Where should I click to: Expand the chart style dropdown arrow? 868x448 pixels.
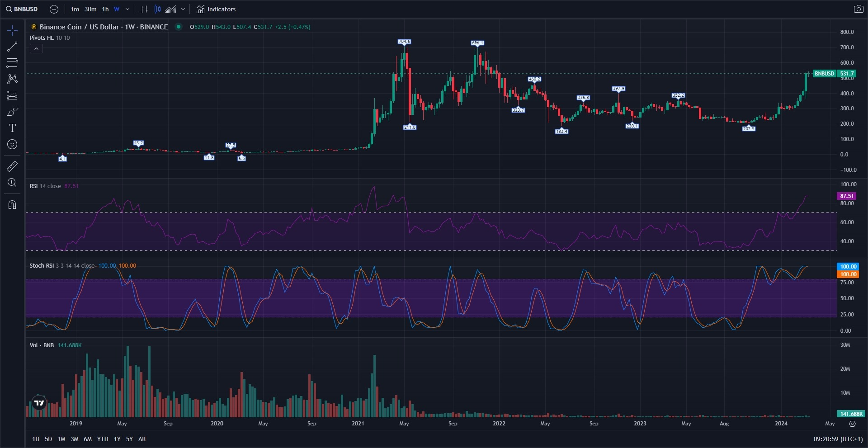183,9
